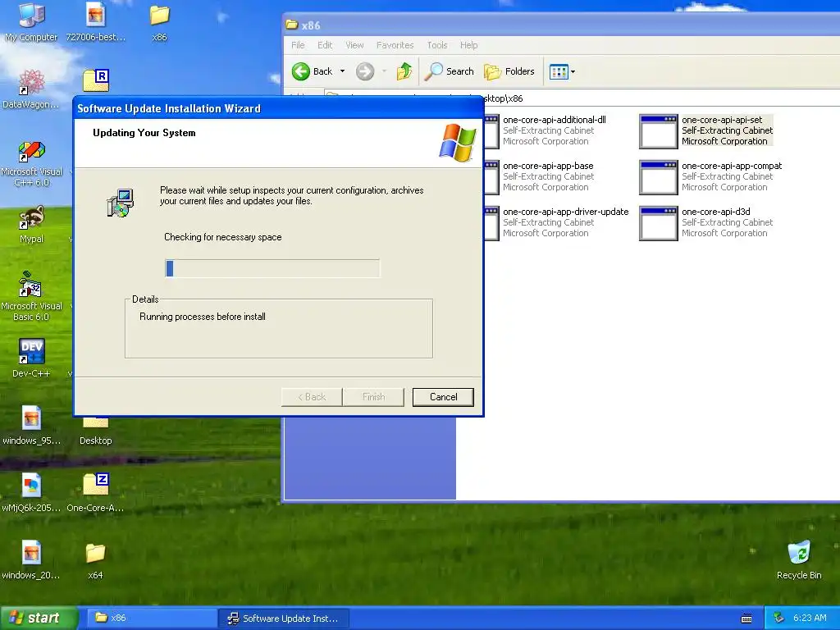Select the one-core-api-app-compat file icon
This screenshot has height=630, width=840.
(x=659, y=177)
